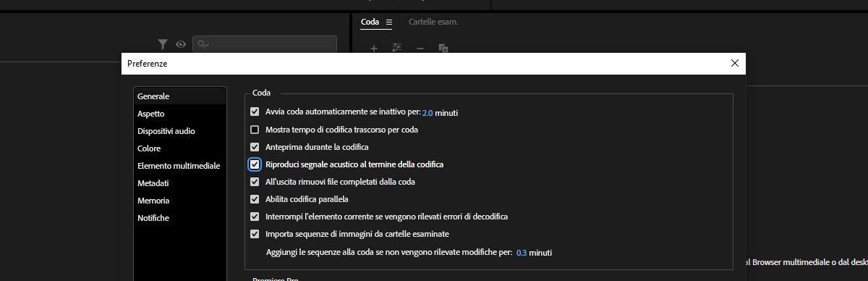This screenshot has width=868, height=281.
Task: Select the Elemento multimediale category
Action: [x=180, y=166]
